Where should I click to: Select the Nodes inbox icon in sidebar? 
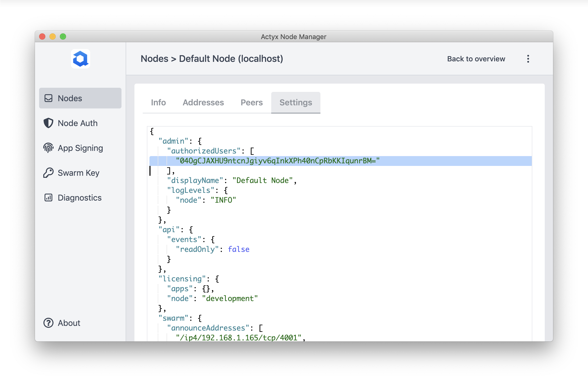point(48,98)
